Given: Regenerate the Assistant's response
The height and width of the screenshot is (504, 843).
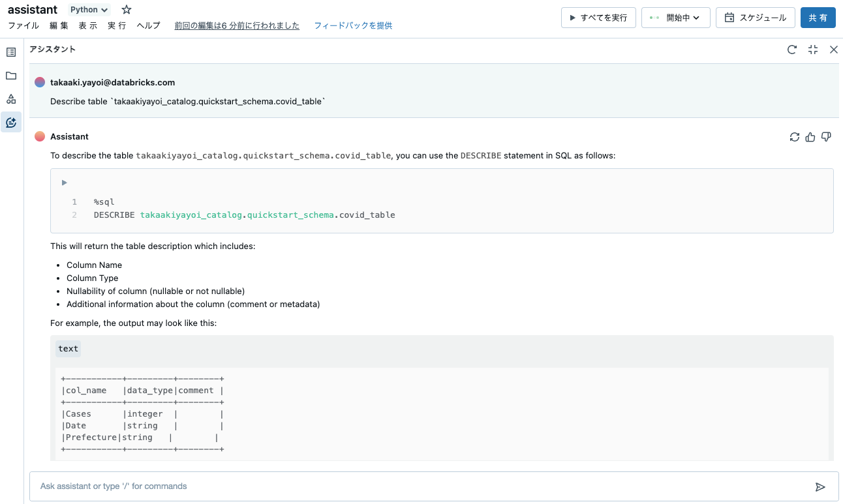Looking at the screenshot, I should [795, 137].
